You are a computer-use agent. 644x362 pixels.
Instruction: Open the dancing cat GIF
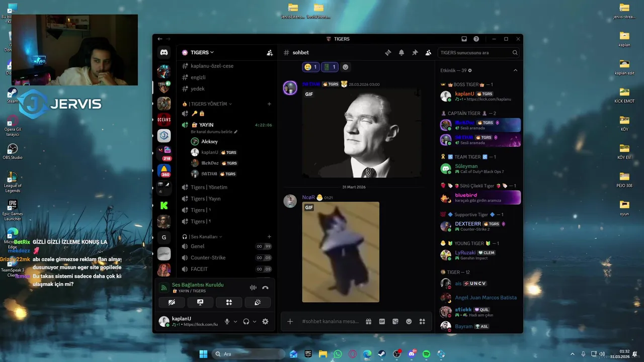pos(341,252)
